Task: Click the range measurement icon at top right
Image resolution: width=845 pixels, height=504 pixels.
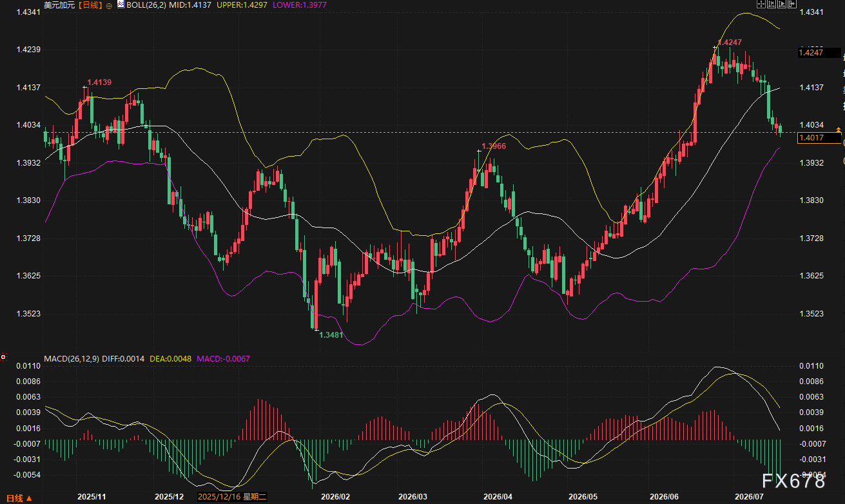Action: (772, 4)
